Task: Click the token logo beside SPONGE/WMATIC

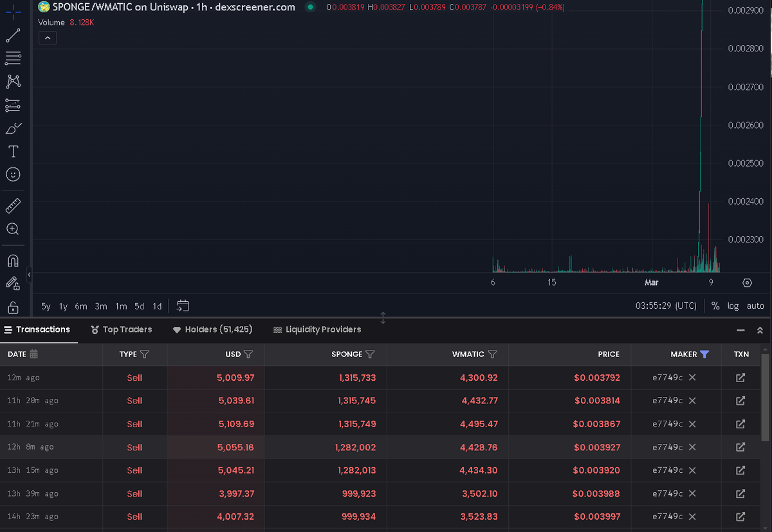Action: [x=44, y=7]
